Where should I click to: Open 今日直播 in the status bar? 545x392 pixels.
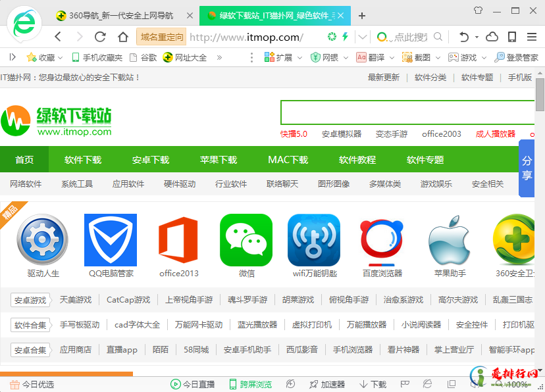point(193,384)
